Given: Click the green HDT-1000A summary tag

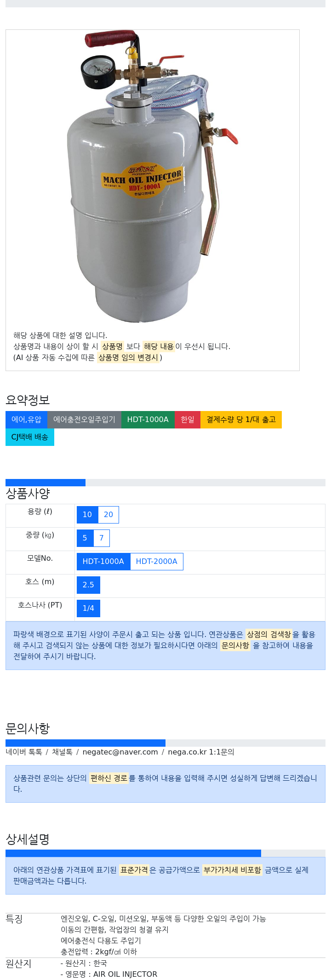Looking at the screenshot, I should point(148,420).
